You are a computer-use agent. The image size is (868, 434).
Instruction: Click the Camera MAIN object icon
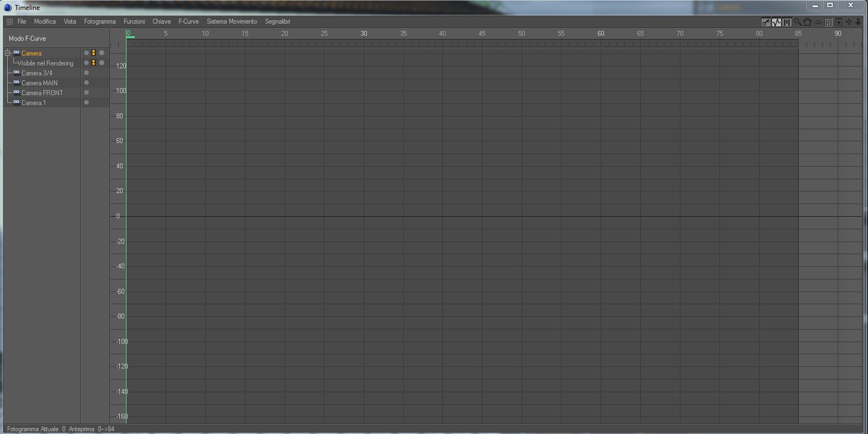pos(17,83)
